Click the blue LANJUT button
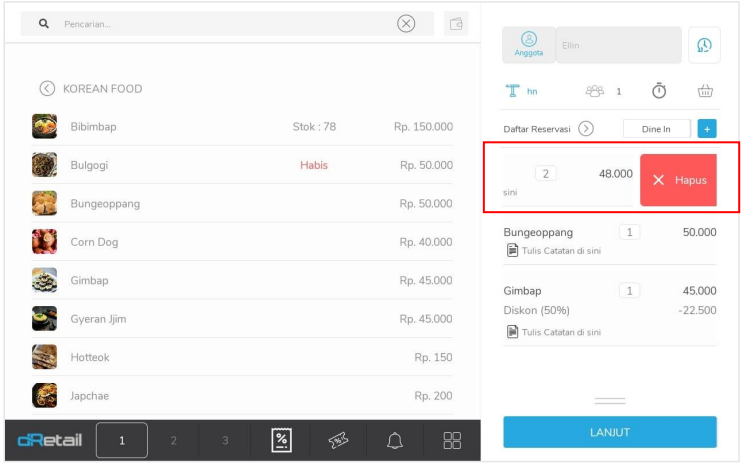744x463 pixels. (x=609, y=432)
